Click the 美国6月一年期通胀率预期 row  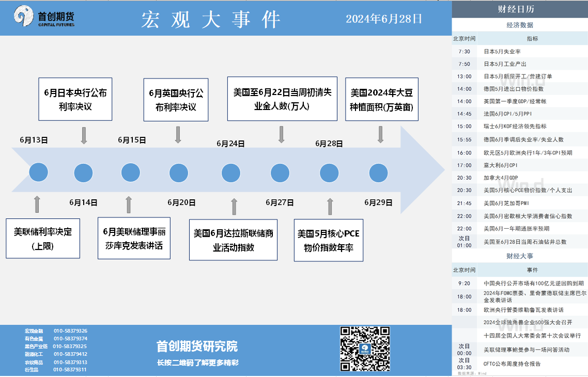pyautogui.click(x=520, y=229)
